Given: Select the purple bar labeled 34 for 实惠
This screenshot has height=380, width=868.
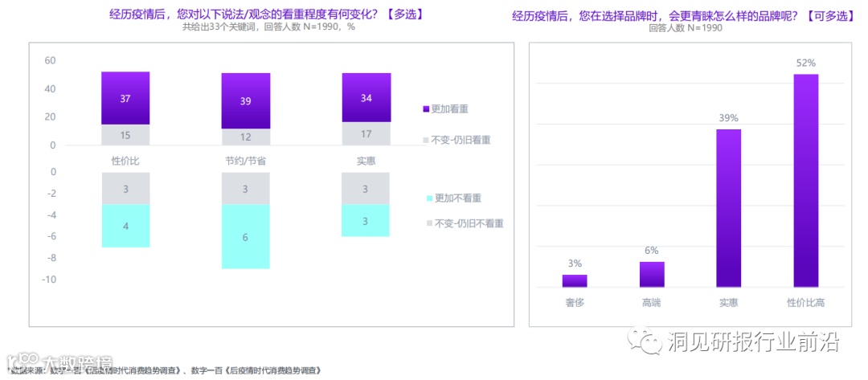Looking at the screenshot, I should [x=366, y=97].
